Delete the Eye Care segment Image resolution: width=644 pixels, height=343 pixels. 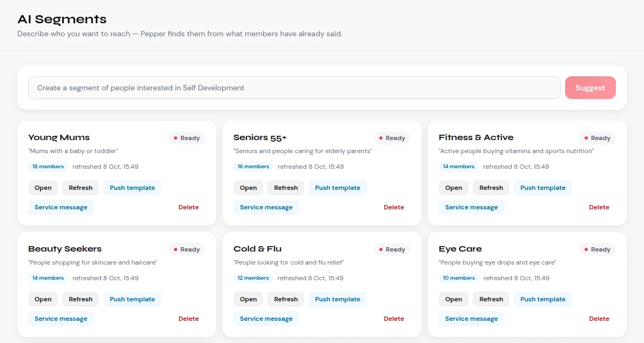599,319
